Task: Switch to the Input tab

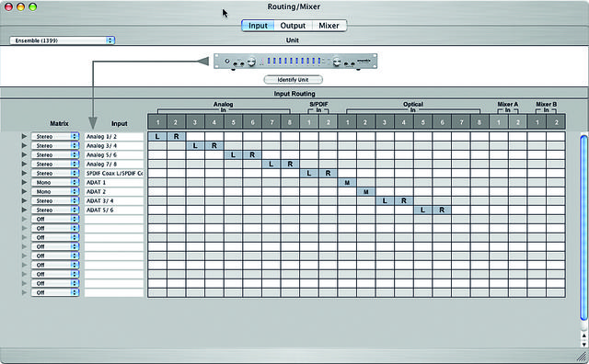Action: pos(258,26)
